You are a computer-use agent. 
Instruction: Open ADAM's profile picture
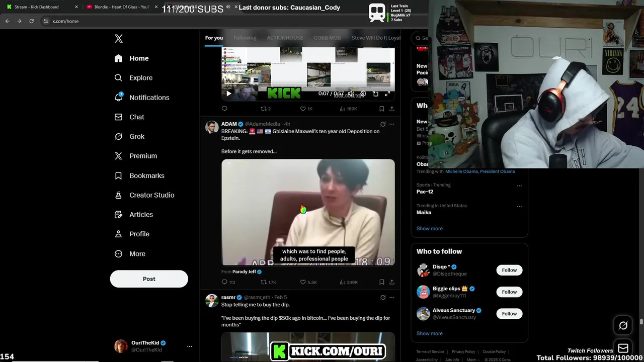click(x=212, y=127)
